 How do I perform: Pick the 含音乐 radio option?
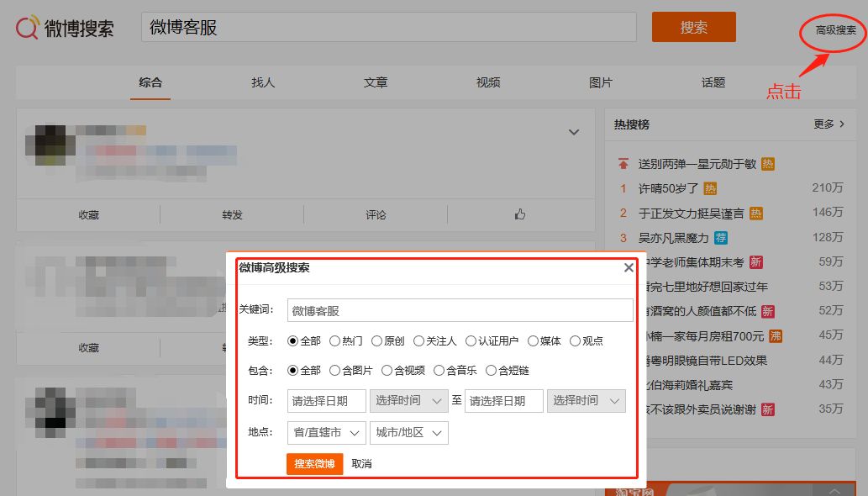[439, 371]
